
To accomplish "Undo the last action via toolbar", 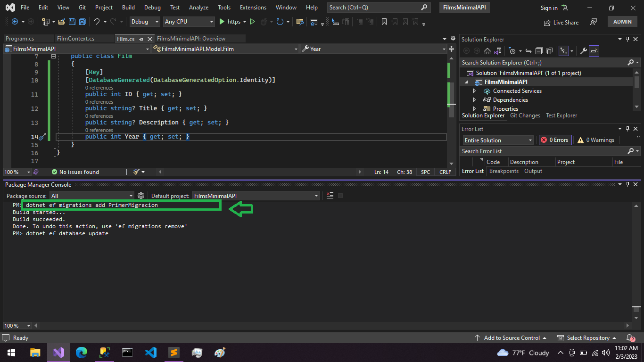I will [x=97, y=22].
